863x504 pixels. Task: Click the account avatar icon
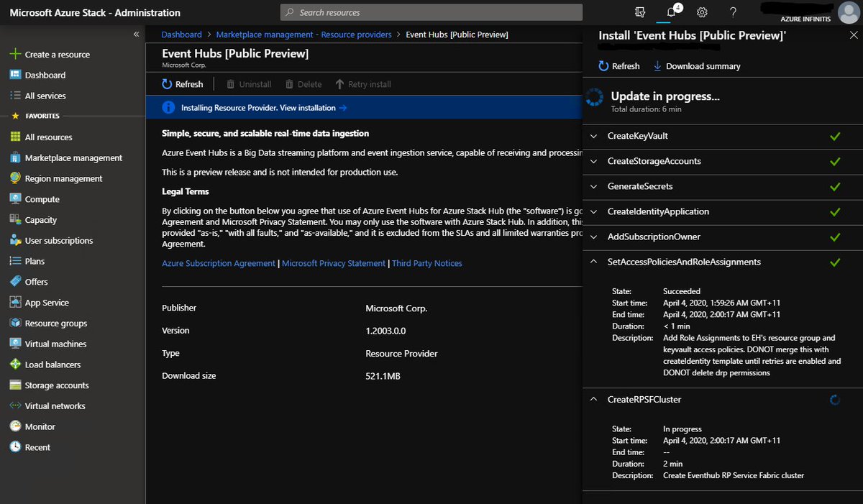click(x=847, y=12)
